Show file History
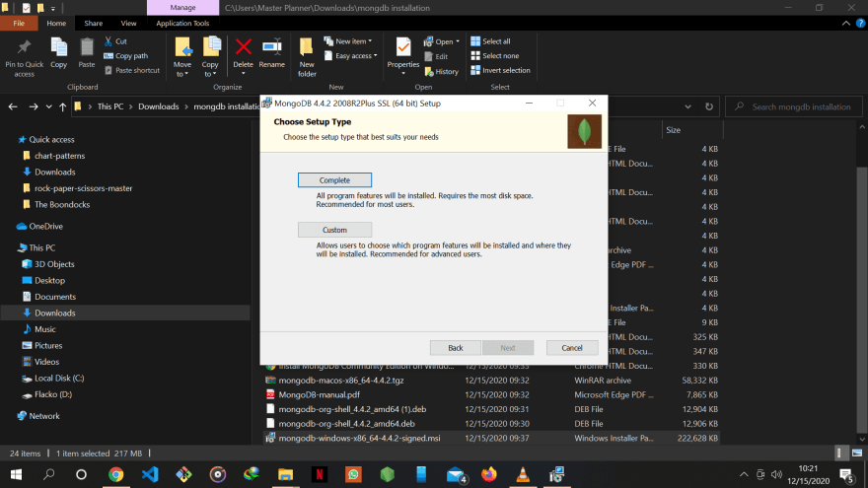This screenshot has width=868, height=488. click(x=442, y=71)
